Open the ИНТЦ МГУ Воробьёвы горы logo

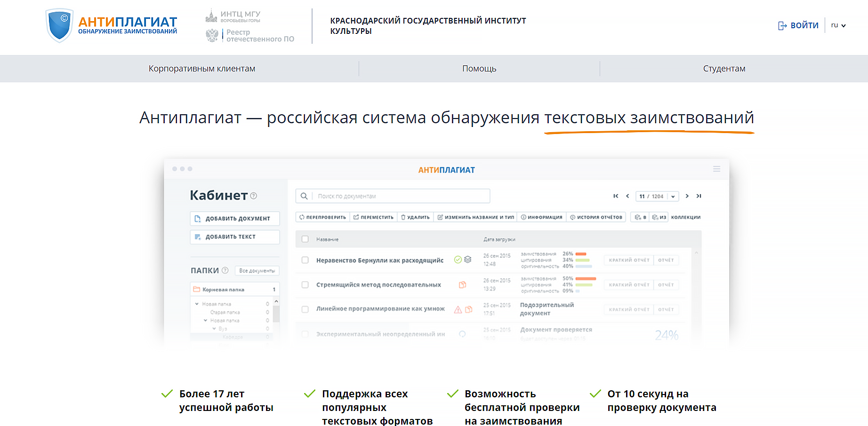pyautogui.click(x=233, y=16)
